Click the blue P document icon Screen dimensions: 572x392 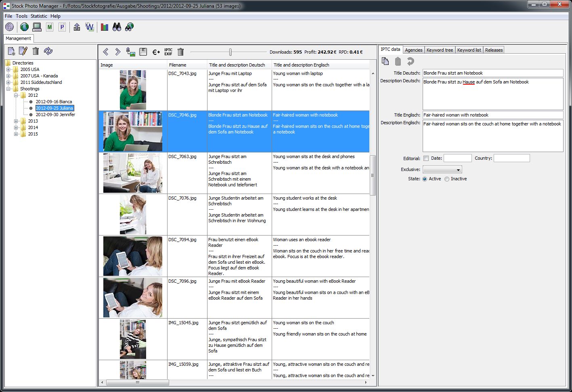point(62,27)
